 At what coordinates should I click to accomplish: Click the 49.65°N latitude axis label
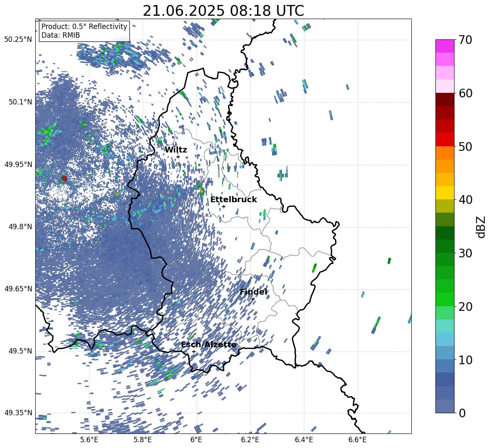[x=19, y=289]
